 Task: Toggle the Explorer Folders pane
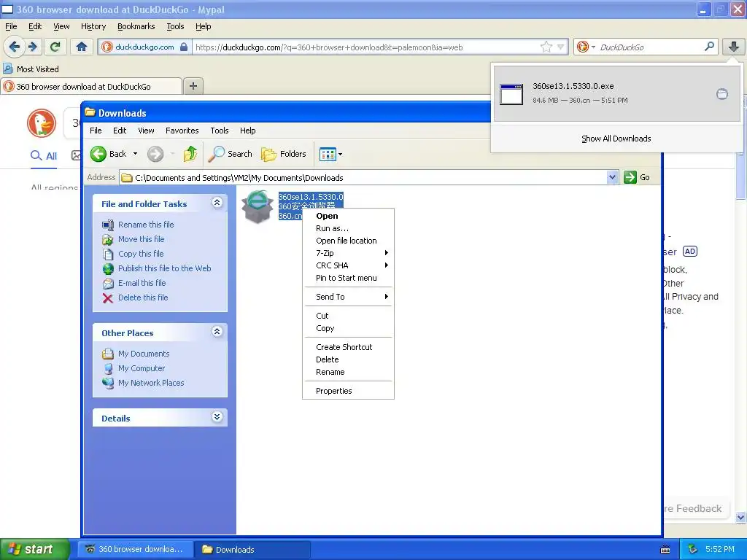coord(284,154)
